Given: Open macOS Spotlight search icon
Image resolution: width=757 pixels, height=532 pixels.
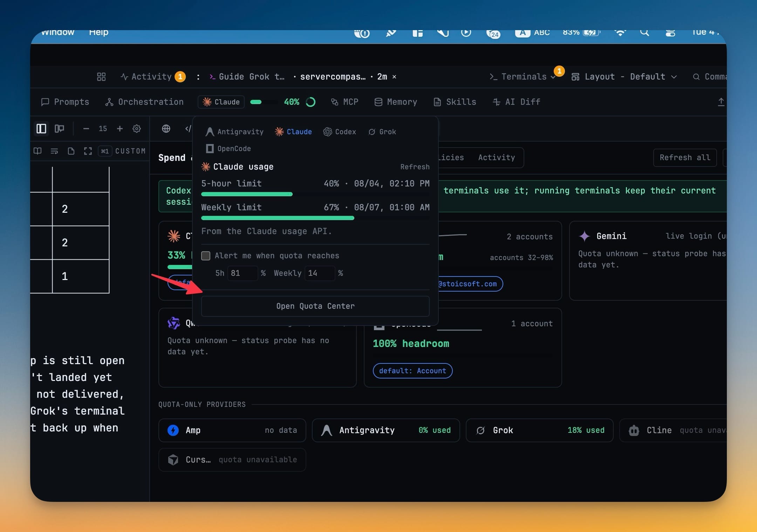Looking at the screenshot, I should point(644,33).
